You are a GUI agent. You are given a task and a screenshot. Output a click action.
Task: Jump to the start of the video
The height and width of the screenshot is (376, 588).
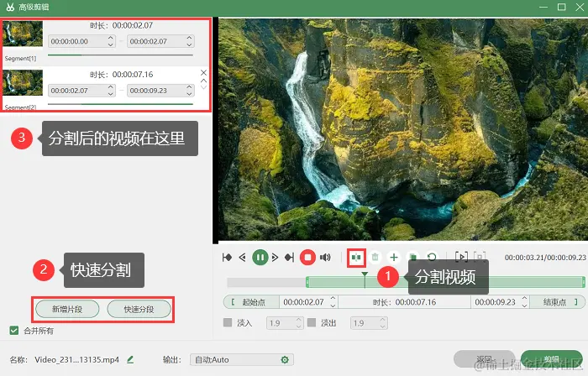[x=227, y=258]
